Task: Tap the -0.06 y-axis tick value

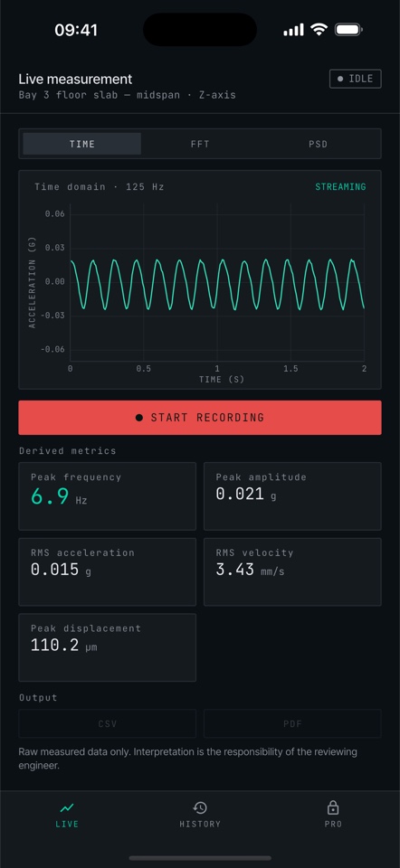Action: click(x=52, y=349)
